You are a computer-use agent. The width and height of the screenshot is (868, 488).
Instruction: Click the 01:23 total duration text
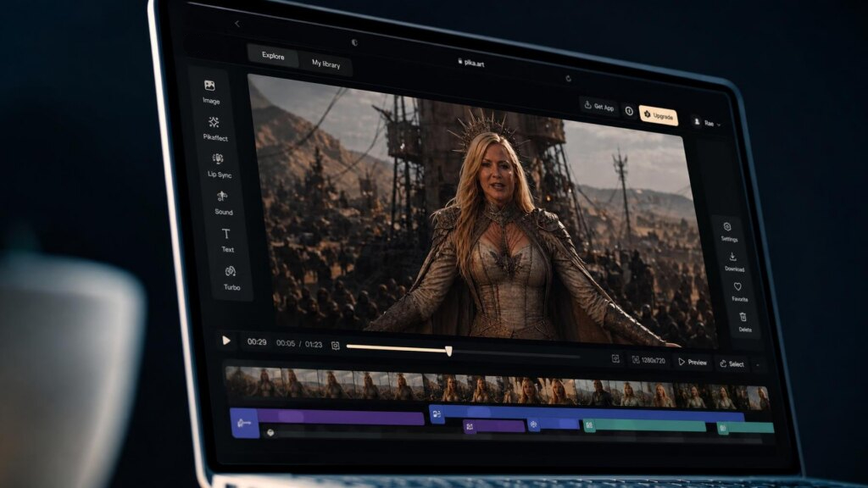[x=314, y=344]
